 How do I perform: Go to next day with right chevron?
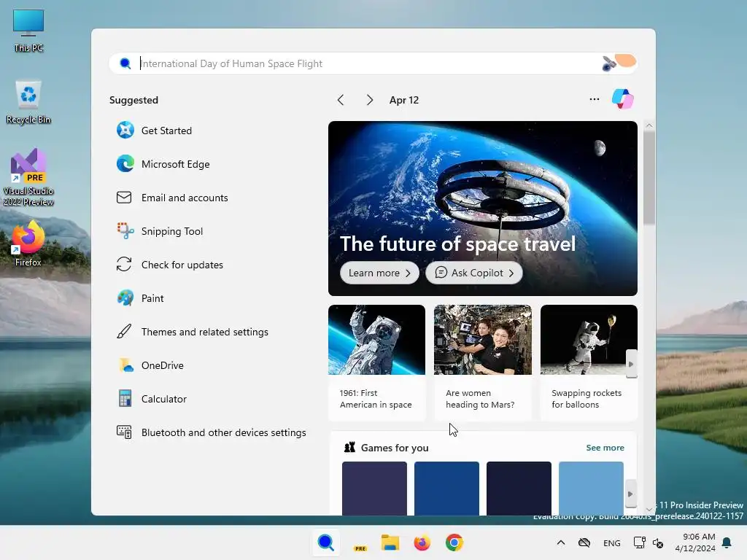click(370, 100)
